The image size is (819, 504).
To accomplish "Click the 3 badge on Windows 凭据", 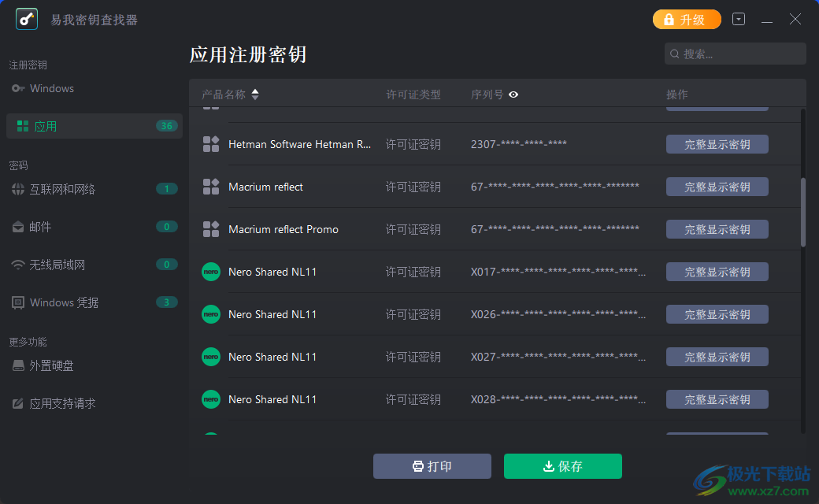I will pyautogui.click(x=167, y=302).
